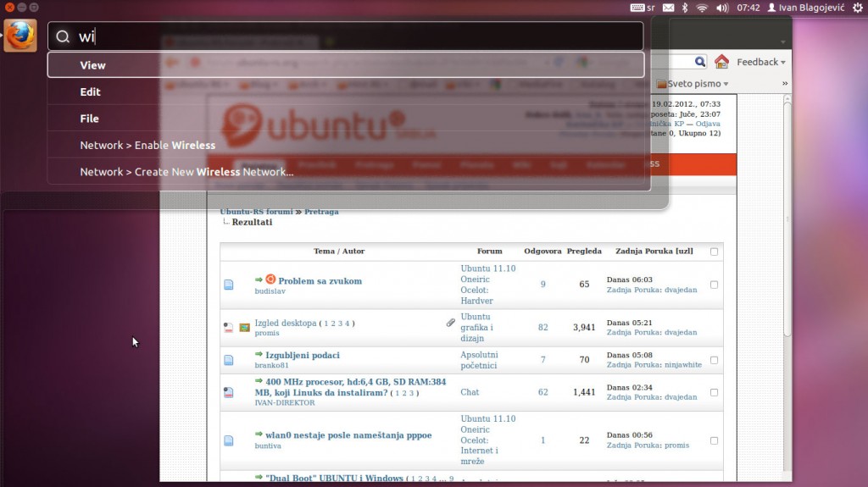Click the Firefox icon beside the HUD
The width and height of the screenshot is (868, 487).
pyautogui.click(x=20, y=36)
